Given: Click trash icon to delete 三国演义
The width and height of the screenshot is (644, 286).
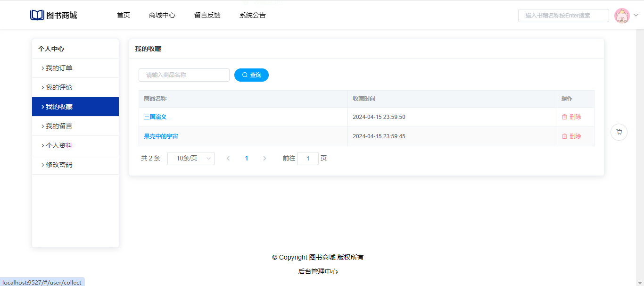Looking at the screenshot, I should (564, 117).
